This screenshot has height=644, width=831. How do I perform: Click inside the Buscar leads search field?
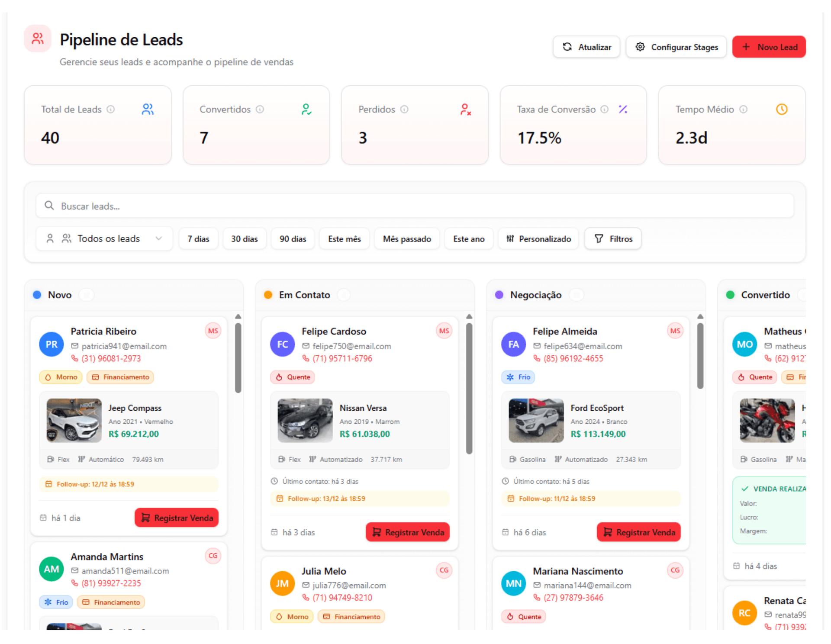(x=216, y=206)
